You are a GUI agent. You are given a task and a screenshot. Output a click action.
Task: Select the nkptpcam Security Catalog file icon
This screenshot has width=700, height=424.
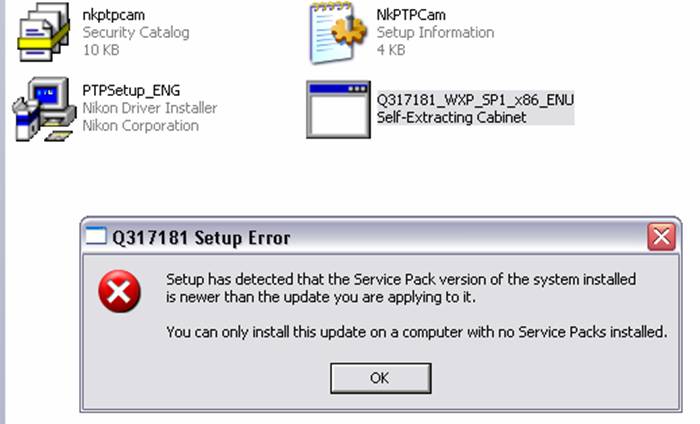(x=44, y=32)
